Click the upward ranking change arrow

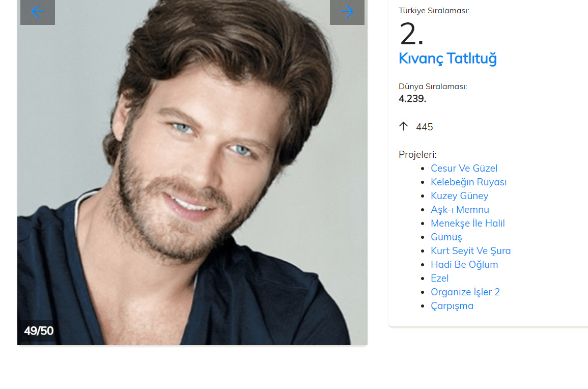(404, 126)
